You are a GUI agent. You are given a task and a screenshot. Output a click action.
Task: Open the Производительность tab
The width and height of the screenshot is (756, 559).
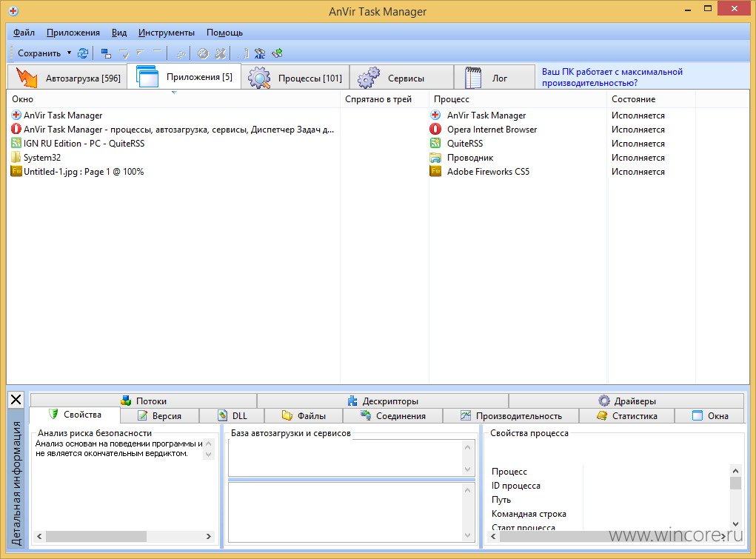(511, 416)
